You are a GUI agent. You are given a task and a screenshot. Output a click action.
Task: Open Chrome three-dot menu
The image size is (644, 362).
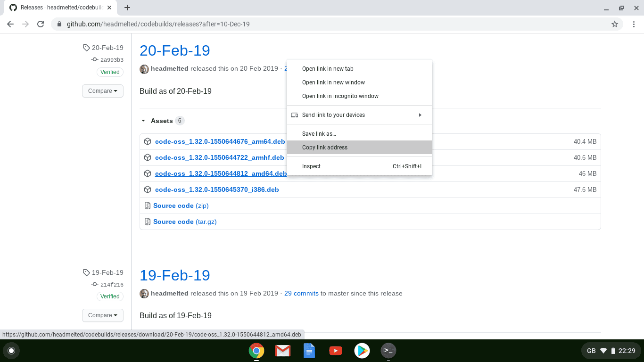pos(634,24)
